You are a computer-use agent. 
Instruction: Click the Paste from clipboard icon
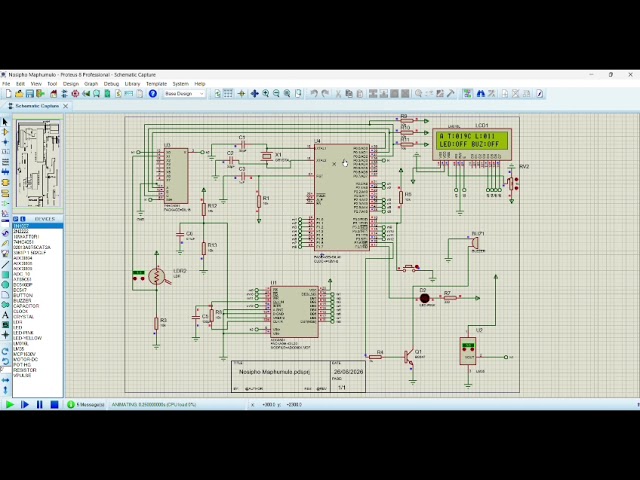[360, 94]
